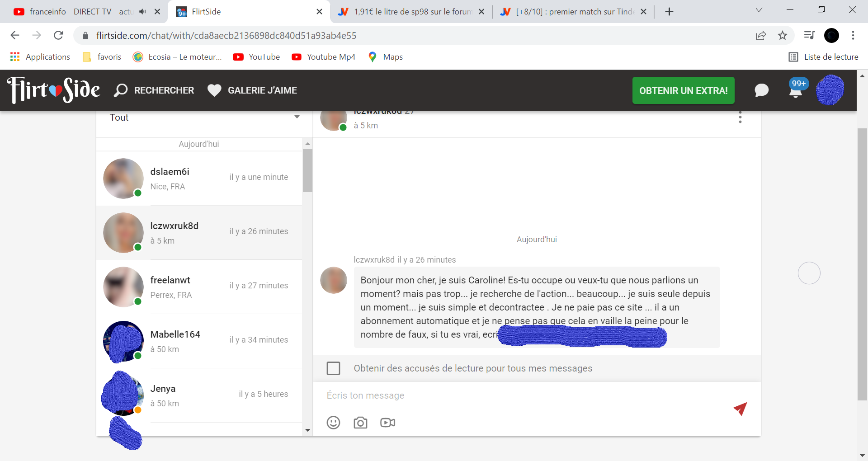Close the franceinfo tab
Screen dimensions: 868x461
point(157,12)
